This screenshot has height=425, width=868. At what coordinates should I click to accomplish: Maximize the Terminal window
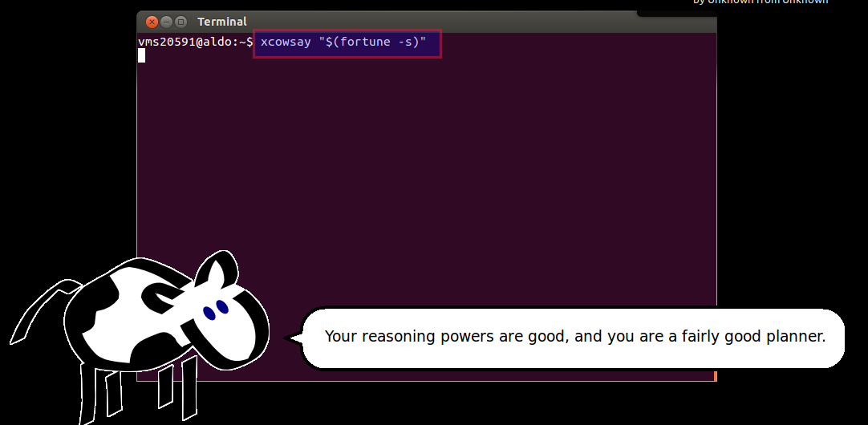click(x=180, y=22)
